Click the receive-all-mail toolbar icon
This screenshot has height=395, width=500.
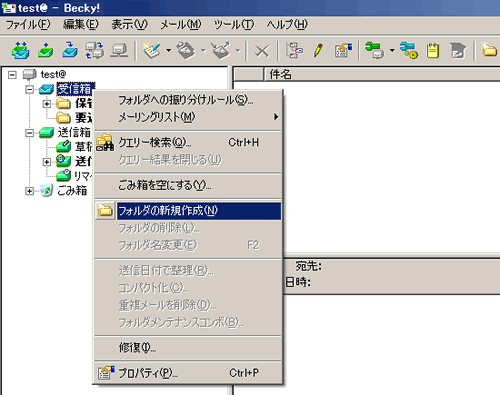pos(20,51)
